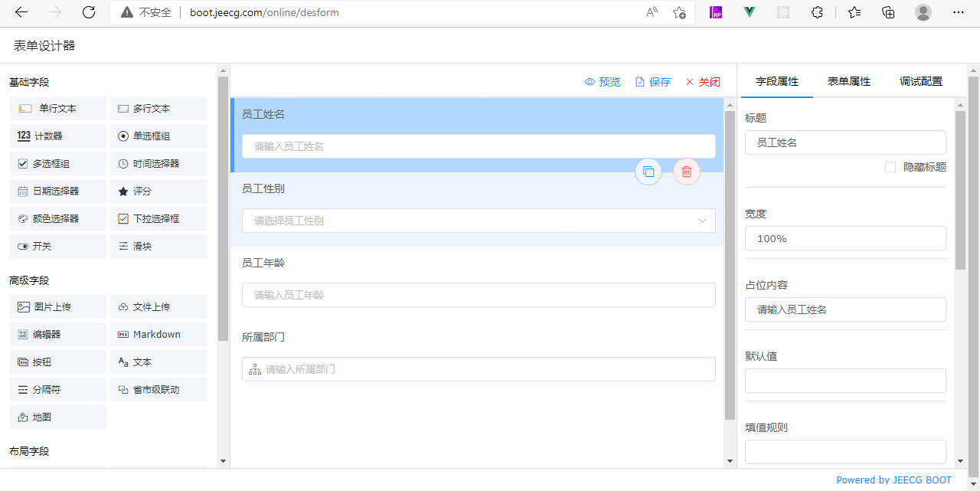Image resolution: width=980 pixels, height=491 pixels.
Task: Select the 所属部门 field label
Action: [263, 337]
